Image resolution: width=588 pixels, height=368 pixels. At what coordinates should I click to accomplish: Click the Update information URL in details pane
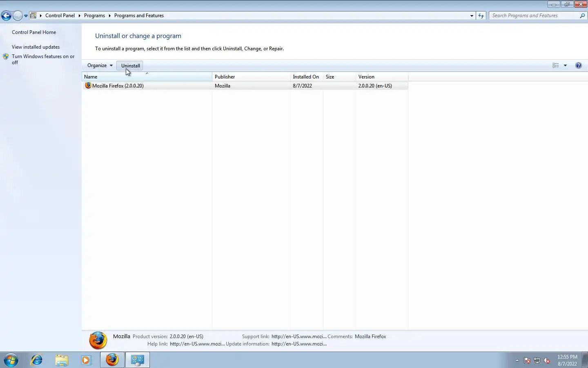point(299,344)
